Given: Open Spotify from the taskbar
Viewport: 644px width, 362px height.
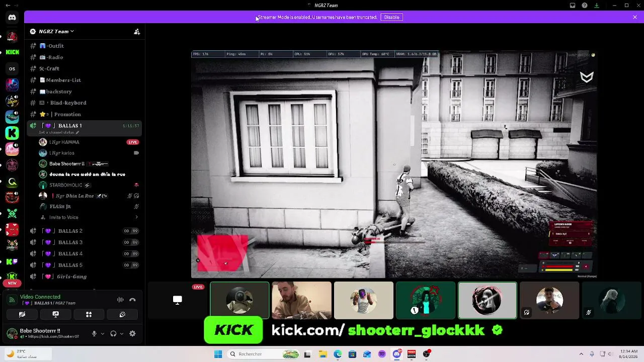Looking at the screenshot, I should pos(382,354).
